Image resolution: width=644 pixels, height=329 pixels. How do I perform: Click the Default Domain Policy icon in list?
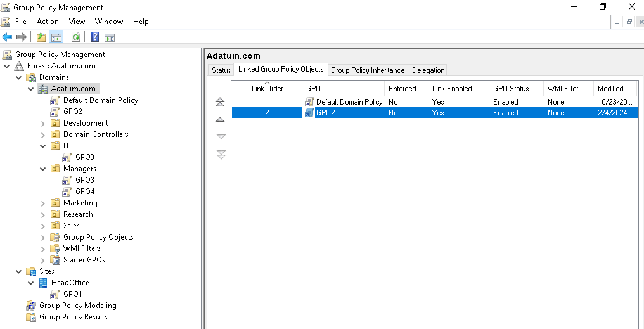tap(309, 102)
